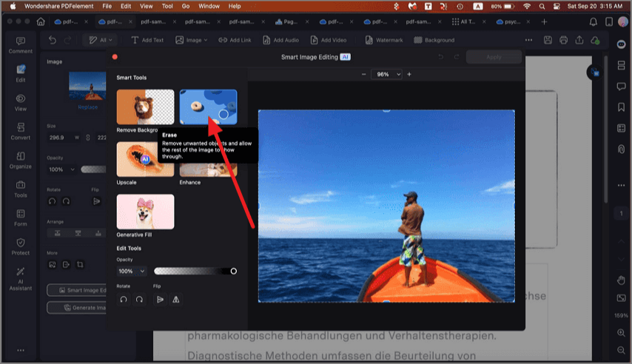Select the Upscale smart tool
The height and width of the screenshot is (364, 632).
146,159
